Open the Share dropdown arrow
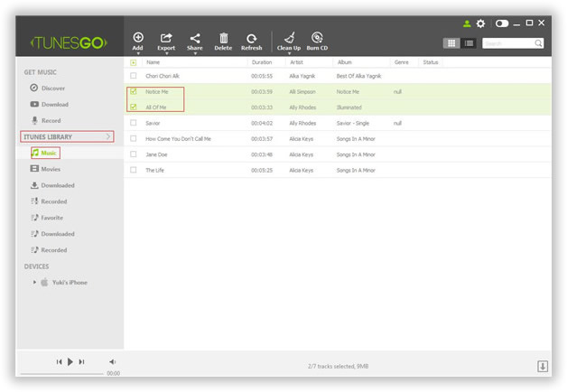The width and height of the screenshot is (567, 392). [195, 53]
